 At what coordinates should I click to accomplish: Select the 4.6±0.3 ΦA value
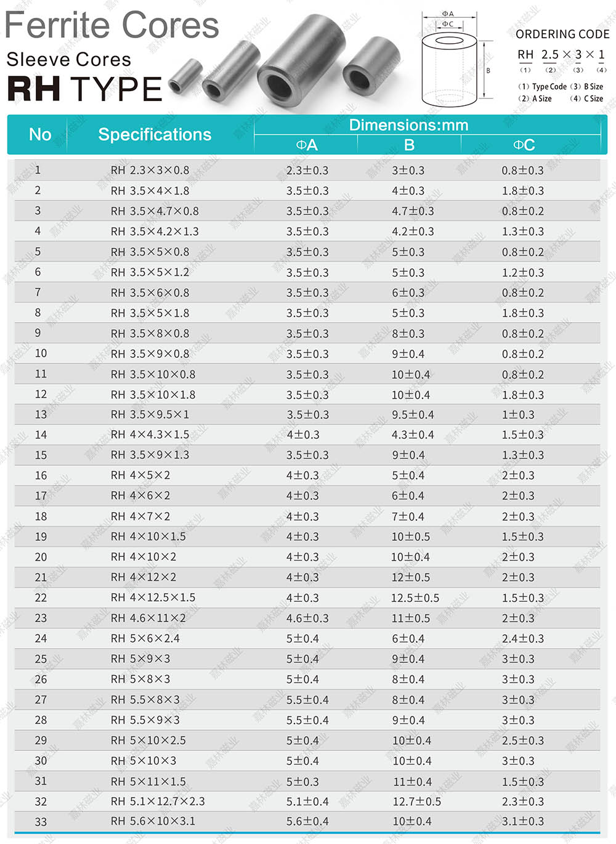coord(307,618)
